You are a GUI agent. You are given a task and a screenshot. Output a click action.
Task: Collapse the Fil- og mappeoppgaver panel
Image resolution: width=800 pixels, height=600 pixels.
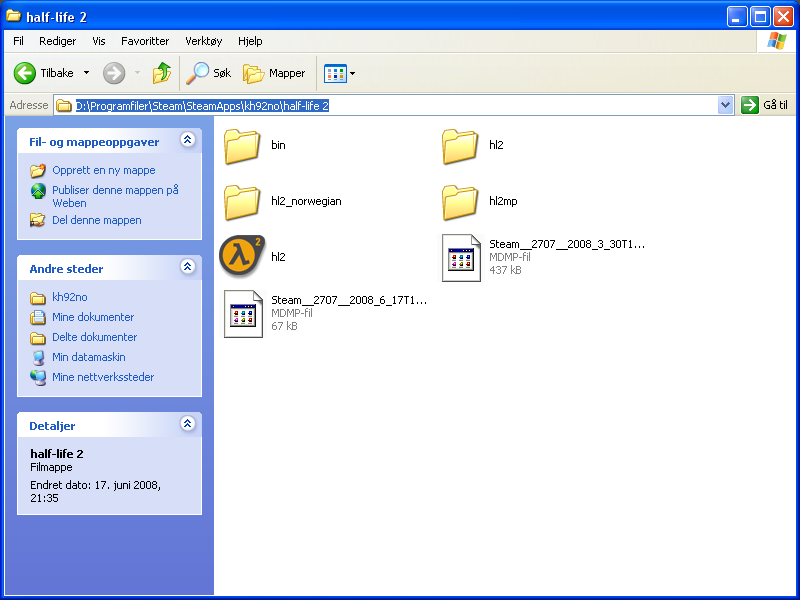pos(187,141)
